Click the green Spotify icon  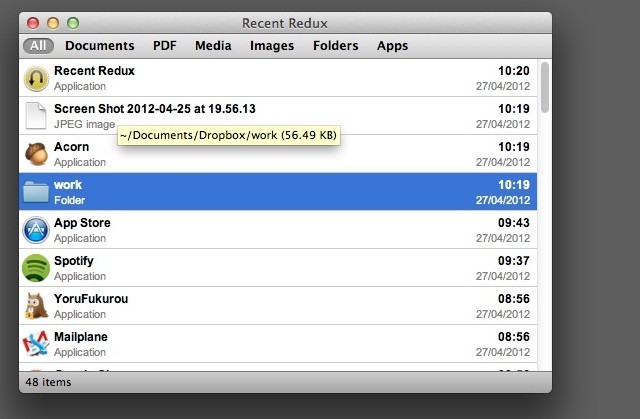pos(36,268)
